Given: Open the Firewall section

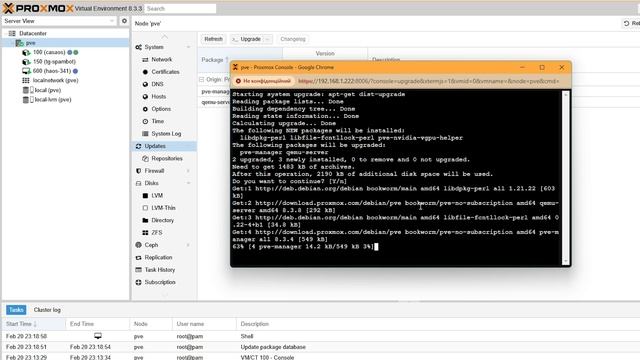Looking at the screenshot, I should (154, 171).
